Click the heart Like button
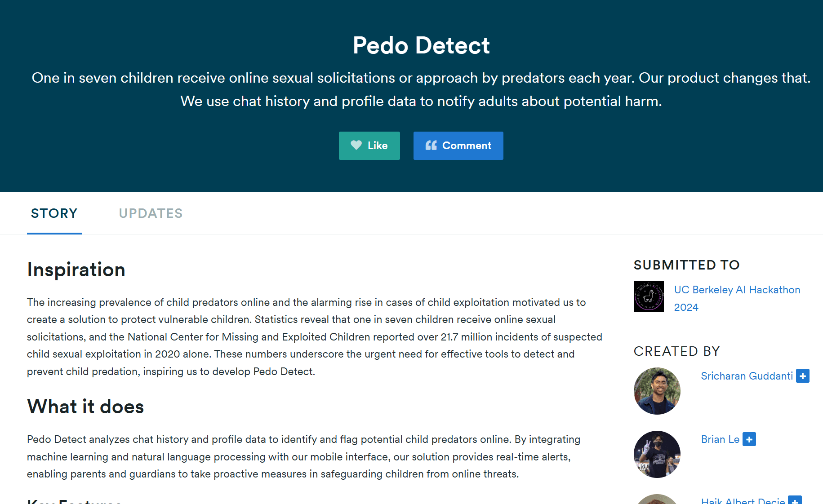 click(x=369, y=146)
